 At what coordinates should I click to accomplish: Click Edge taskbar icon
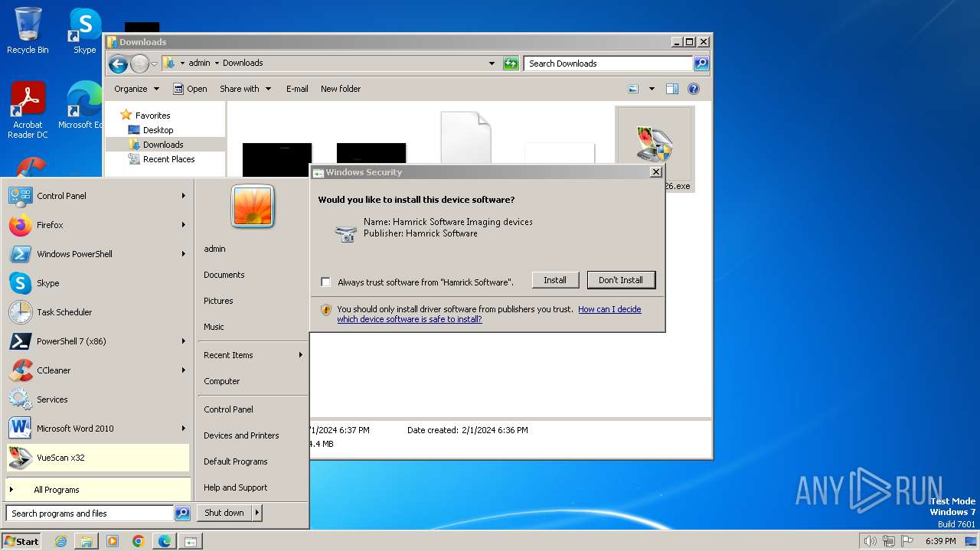165,541
